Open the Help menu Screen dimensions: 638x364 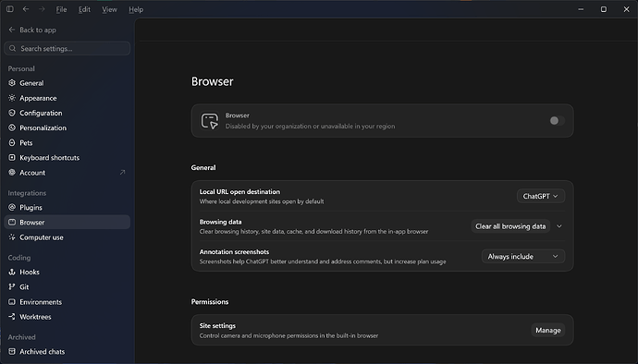[136, 9]
